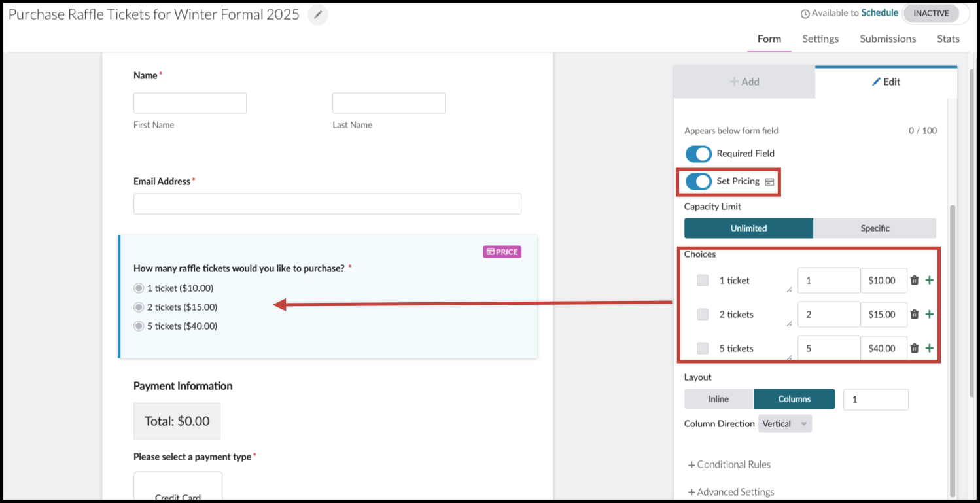The height and width of the screenshot is (503, 980).
Task: Tick the default checkbox for 5 tickets choice
Action: (x=703, y=348)
